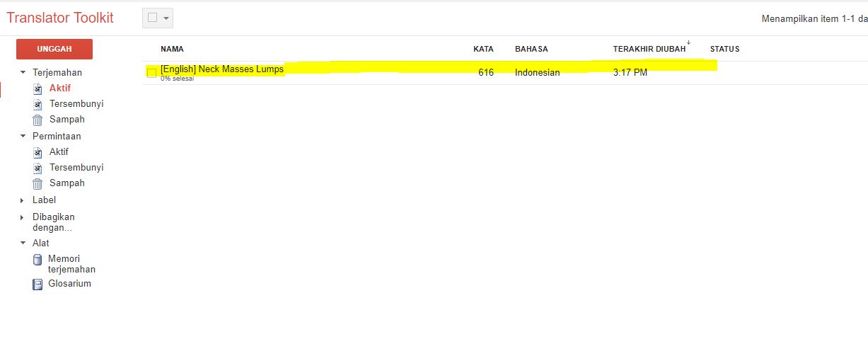Click the Glosarium book icon
This screenshot has width=868, height=339.
(37, 285)
